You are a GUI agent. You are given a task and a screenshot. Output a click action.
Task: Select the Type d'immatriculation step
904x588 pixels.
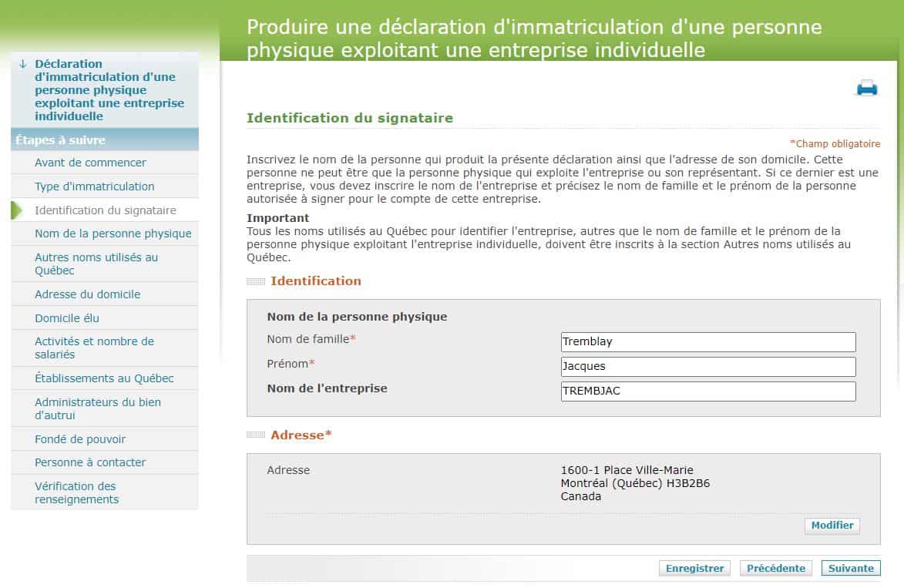[94, 186]
